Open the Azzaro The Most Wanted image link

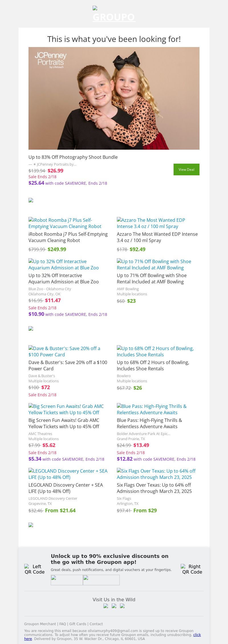tap(151, 223)
